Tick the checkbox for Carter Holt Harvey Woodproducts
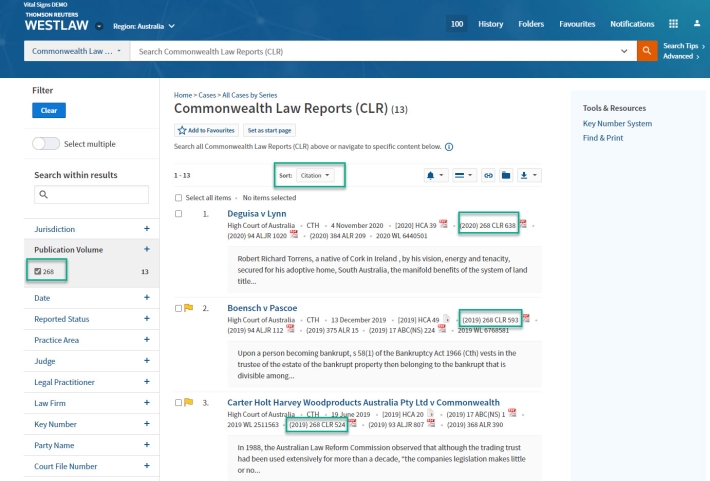Screen dimensions: 710x481 (178, 403)
